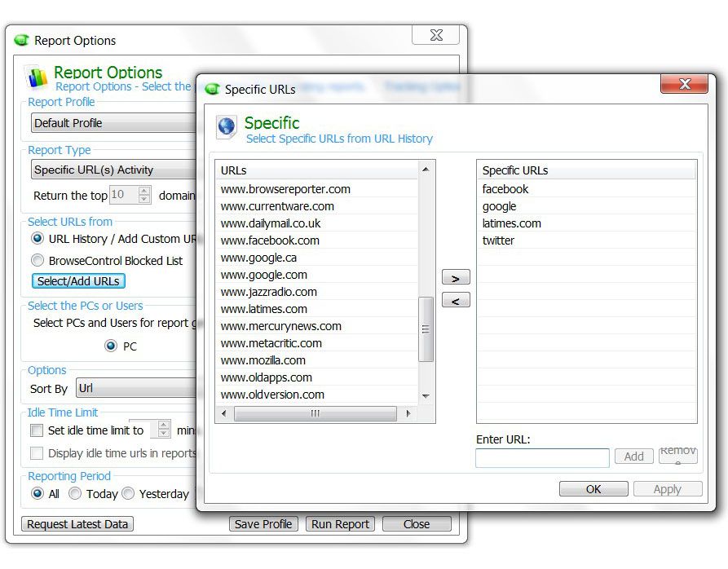728x569 pixels.
Task: Click the green title bar icon of Specific URLs
Action: point(212,89)
